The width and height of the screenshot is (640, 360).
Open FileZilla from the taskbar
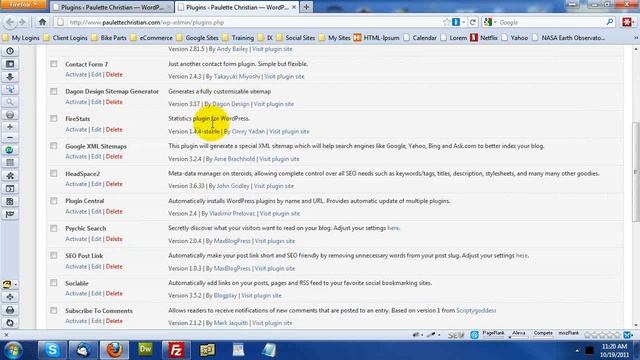(x=176, y=350)
